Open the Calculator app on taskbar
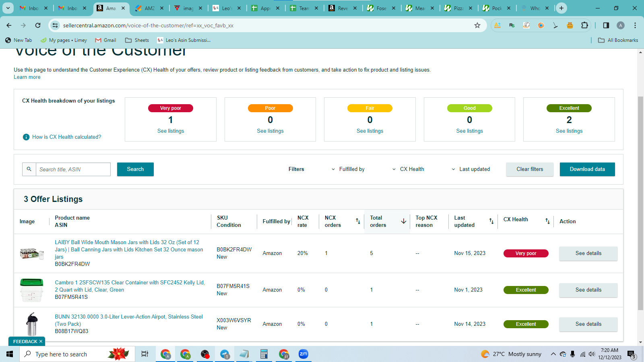The image size is (644, 362). [264, 354]
